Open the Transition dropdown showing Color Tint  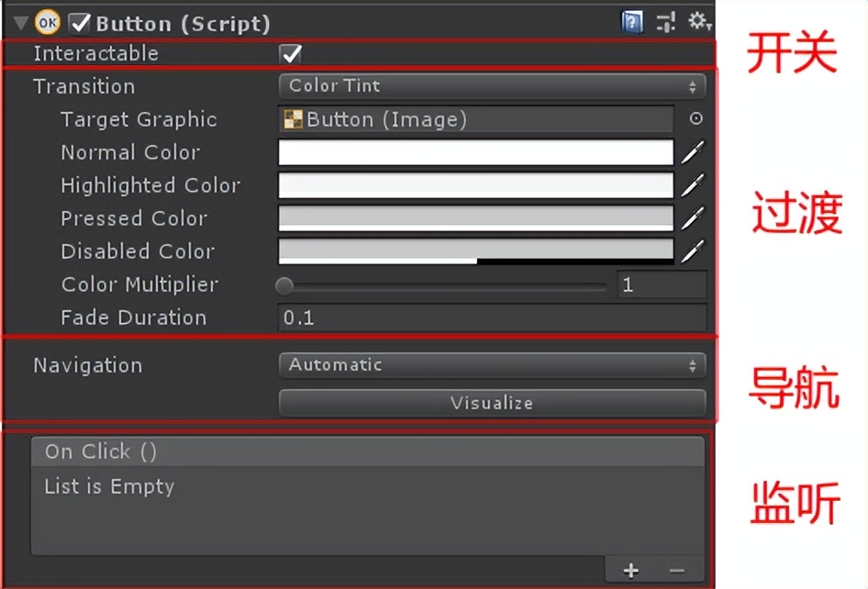pos(492,86)
